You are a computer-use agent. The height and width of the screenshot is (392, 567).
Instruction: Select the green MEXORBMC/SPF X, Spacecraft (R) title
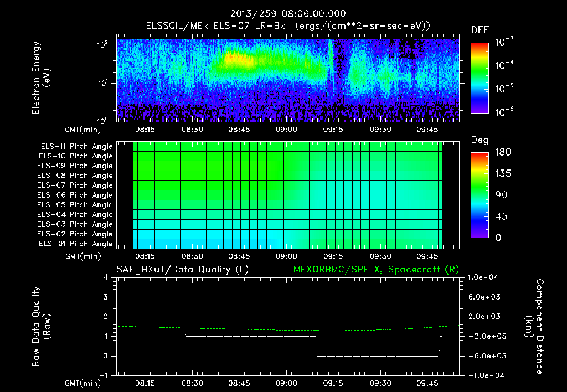click(x=376, y=270)
